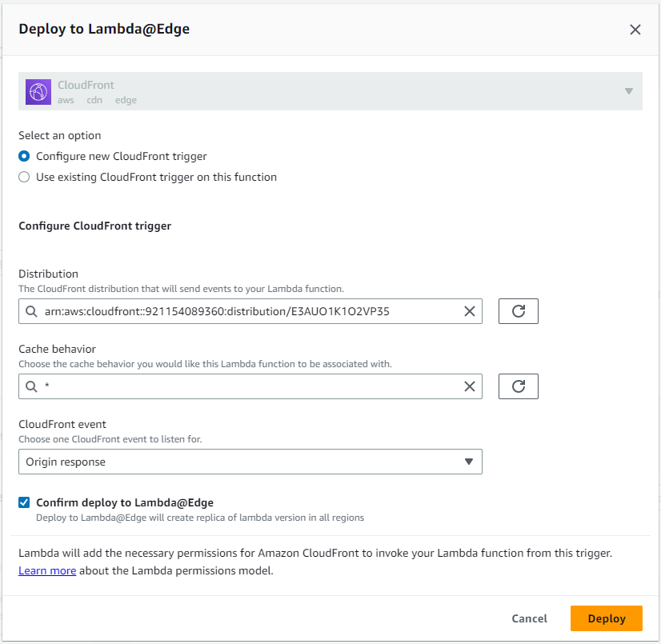Click the Distribution search magnifier icon
The width and height of the screenshot is (661, 644).
tap(32, 311)
